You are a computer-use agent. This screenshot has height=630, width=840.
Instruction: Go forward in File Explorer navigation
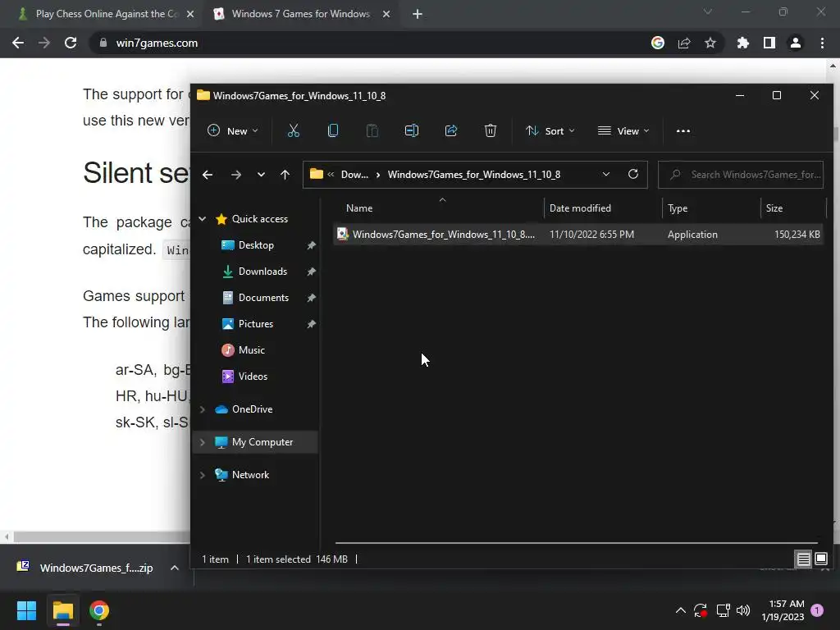[235, 175]
